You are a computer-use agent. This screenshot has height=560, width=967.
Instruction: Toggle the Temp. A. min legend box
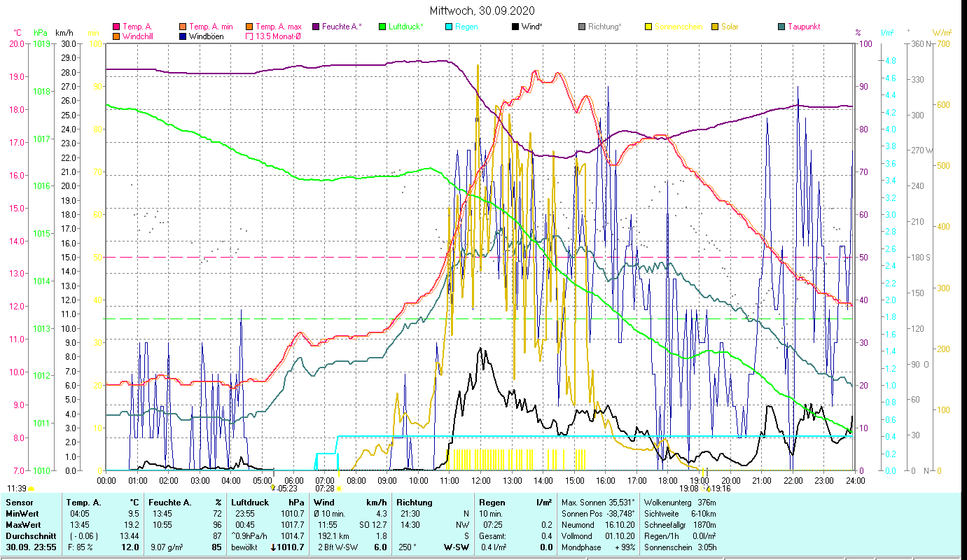[x=183, y=27]
